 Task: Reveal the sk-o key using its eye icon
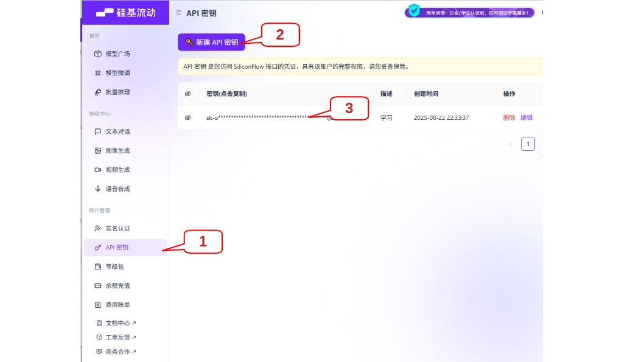tap(187, 118)
